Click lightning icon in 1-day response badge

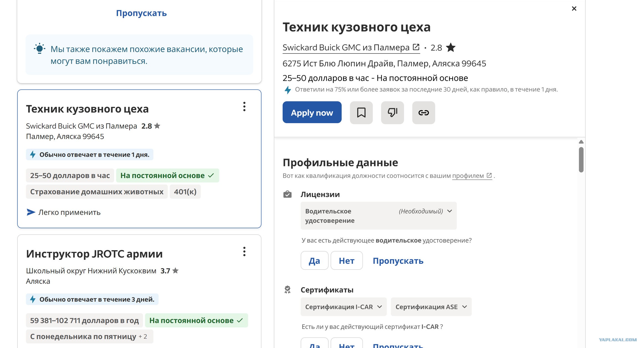point(33,154)
